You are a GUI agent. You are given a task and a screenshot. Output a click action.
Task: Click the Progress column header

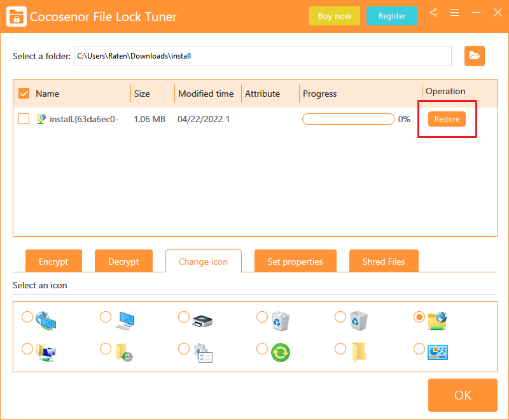coord(320,94)
